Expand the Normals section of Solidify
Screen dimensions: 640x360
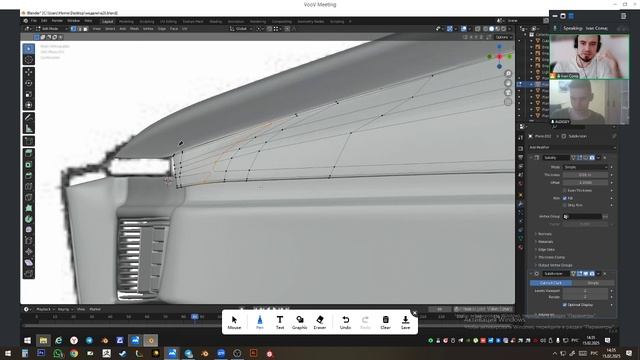[544, 234]
